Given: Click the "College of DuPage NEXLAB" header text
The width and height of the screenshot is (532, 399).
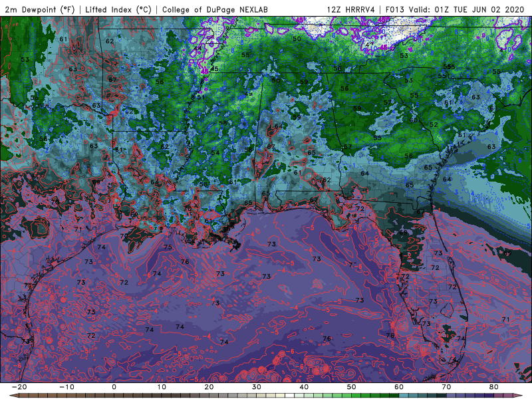Looking at the screenshot, I should 215,10.
